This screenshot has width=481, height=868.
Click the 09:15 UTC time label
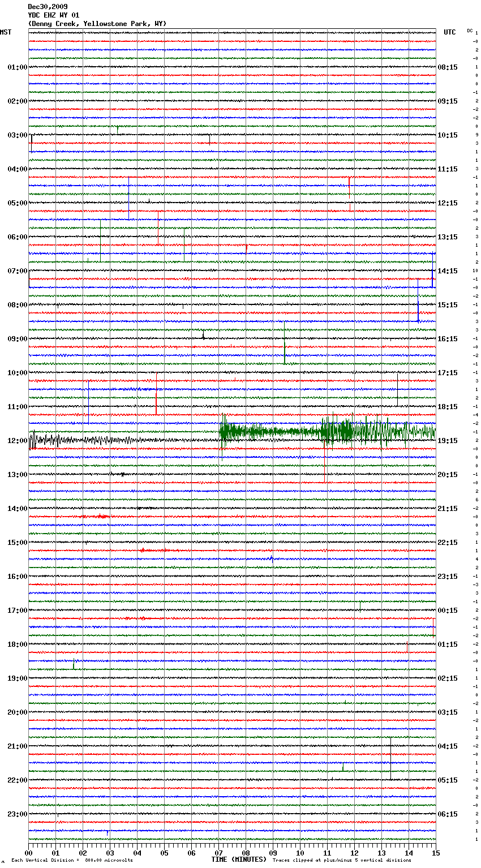pyautogui.click(x=448, y=101)
